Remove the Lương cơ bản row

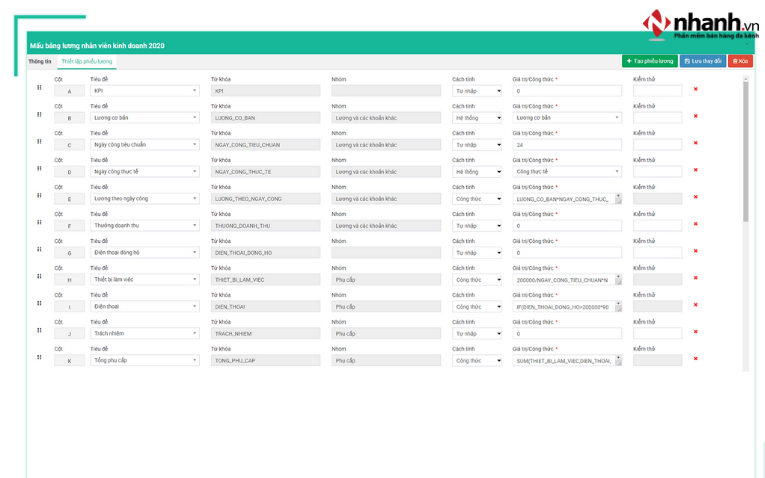[x=696, y=116]
